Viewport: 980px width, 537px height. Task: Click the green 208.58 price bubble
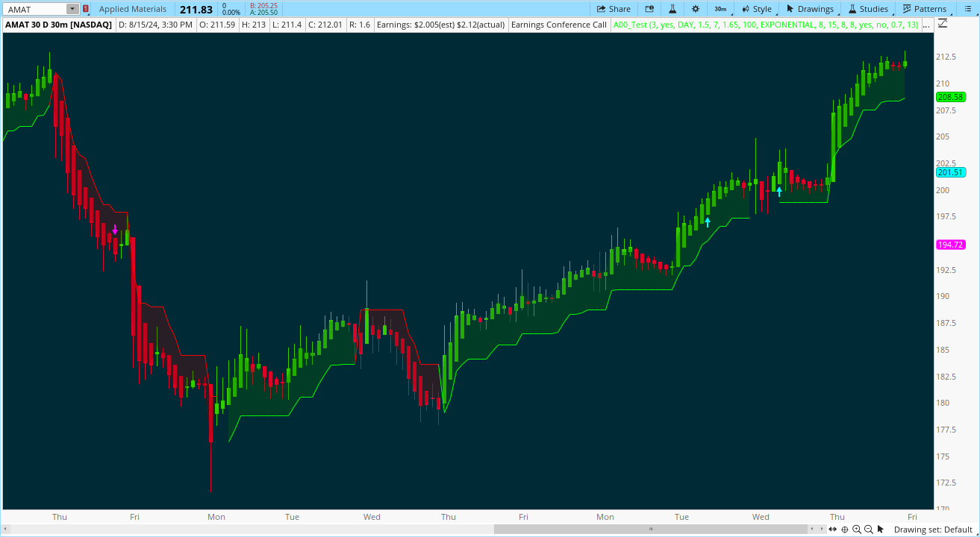950,97
